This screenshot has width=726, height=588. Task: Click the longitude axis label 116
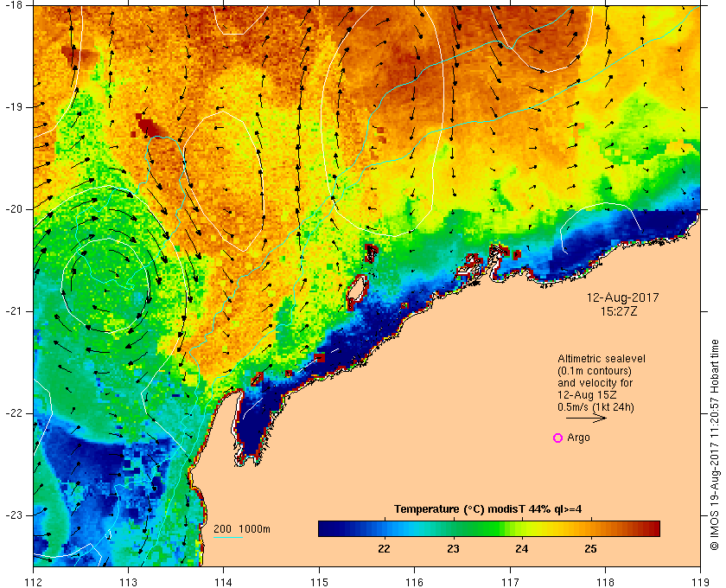coord(414,582)
